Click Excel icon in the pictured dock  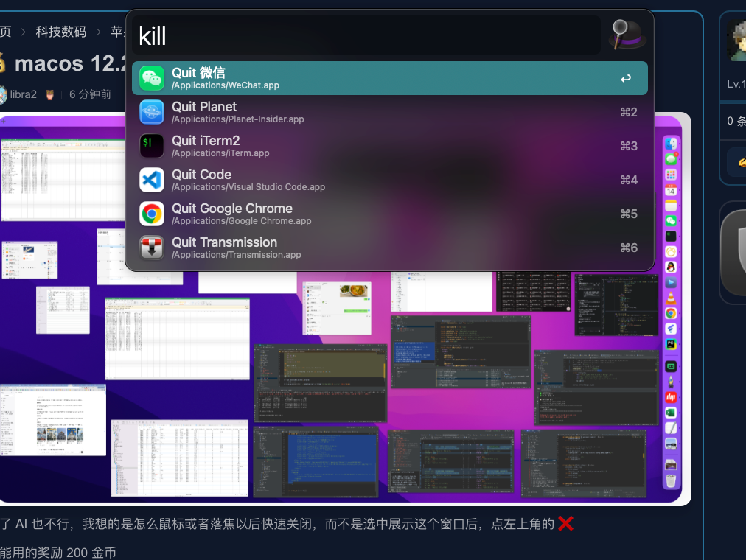[671, 413]
